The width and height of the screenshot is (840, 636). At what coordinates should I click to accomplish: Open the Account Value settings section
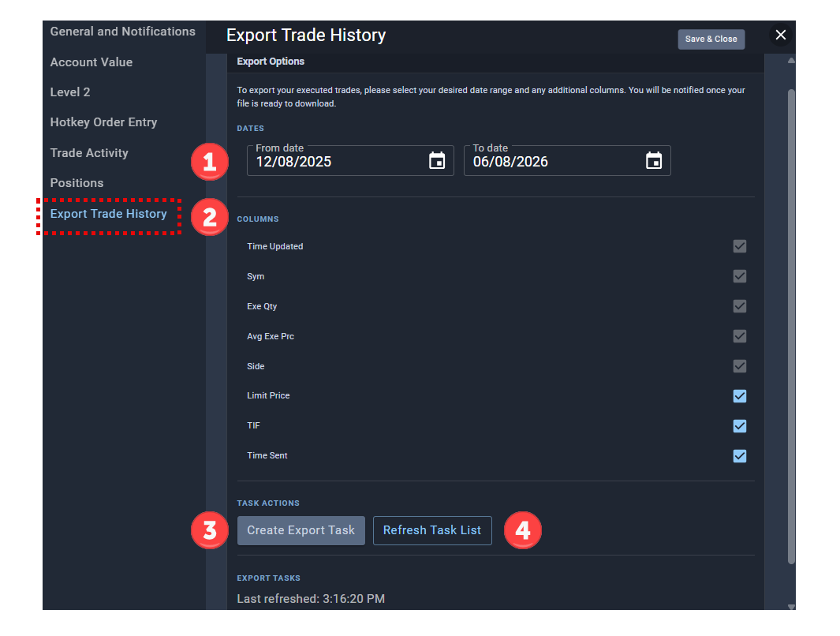[91, 62]
